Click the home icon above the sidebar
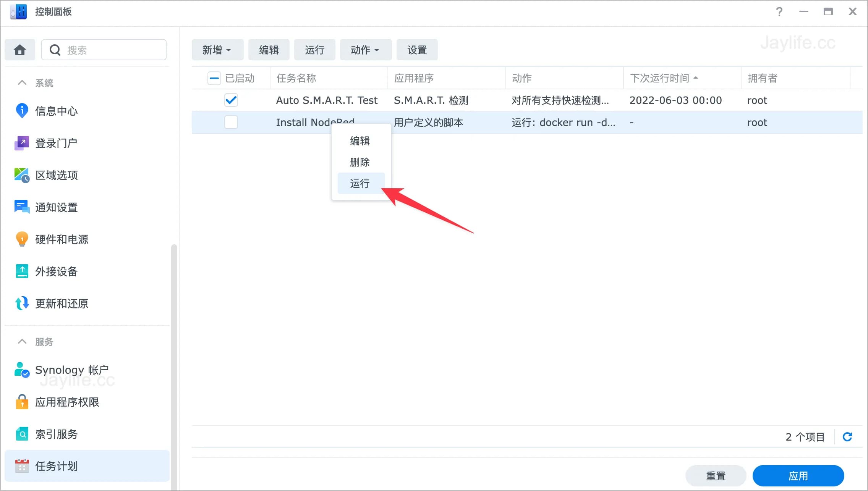The height and width of the screenshot is (491, 868). 19,50
